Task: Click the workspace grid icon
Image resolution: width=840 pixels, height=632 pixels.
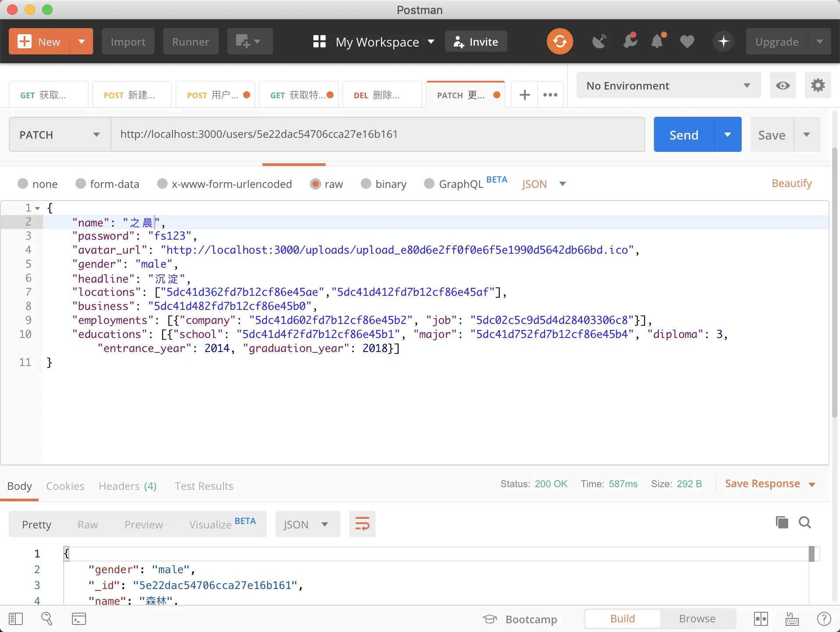Action: [x=319, y=42]
